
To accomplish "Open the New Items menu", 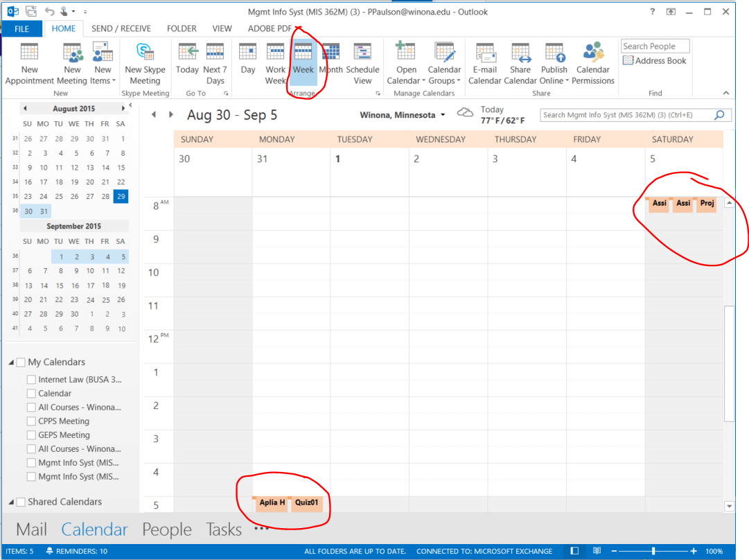I will [x=103, y=64].
